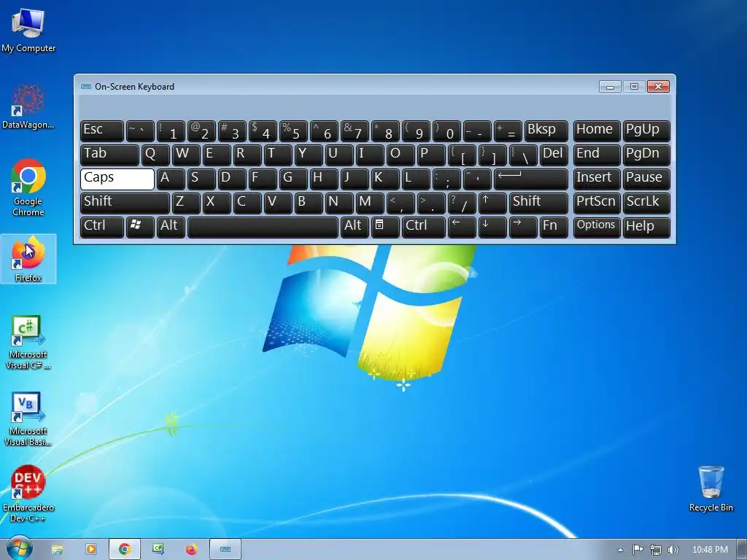Toggle the left Ctrl key
This screenshot has height=560, width=747.
click(x=102, y=227)
